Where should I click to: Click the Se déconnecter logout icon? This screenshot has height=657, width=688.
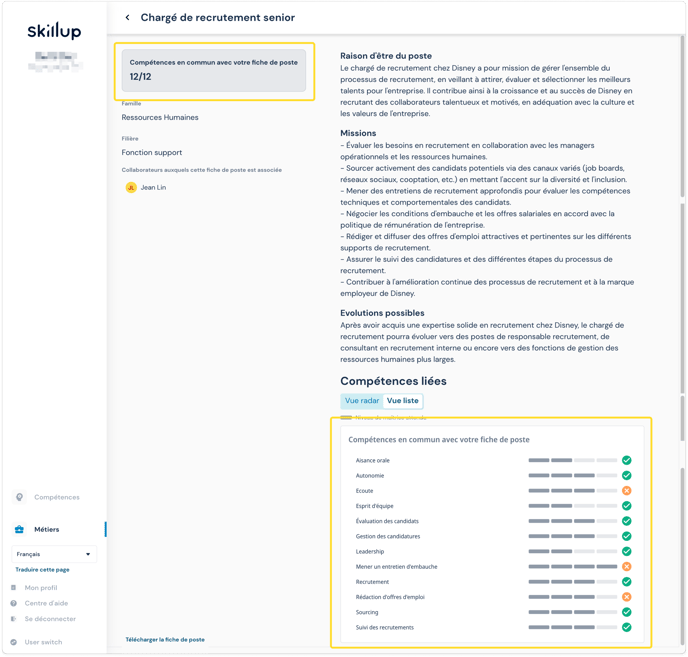14,619
